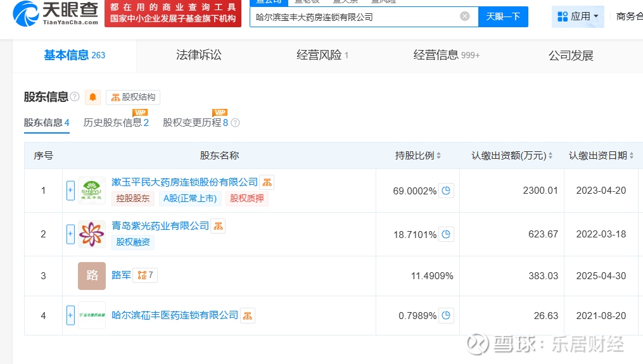Select the 股权变更历程 sub-tab

195,123
